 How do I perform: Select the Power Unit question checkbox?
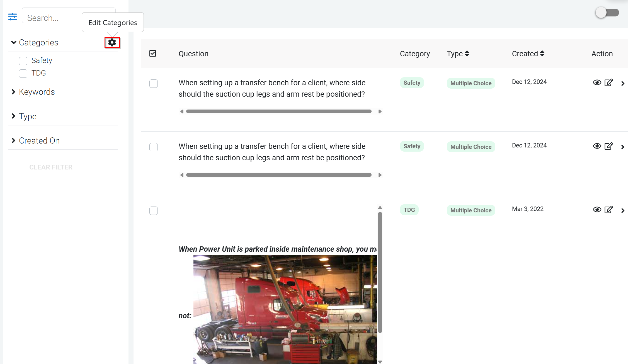tap(154, 210)
